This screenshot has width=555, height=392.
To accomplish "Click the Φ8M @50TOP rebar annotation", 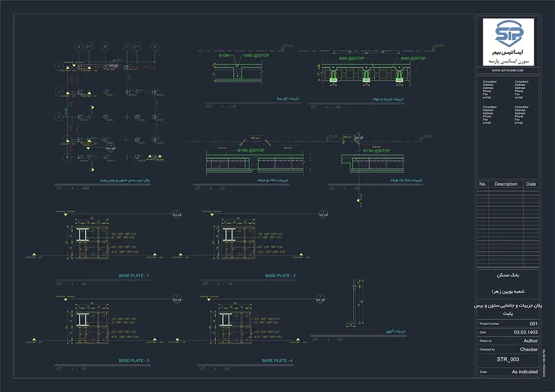I will [351, 58].
